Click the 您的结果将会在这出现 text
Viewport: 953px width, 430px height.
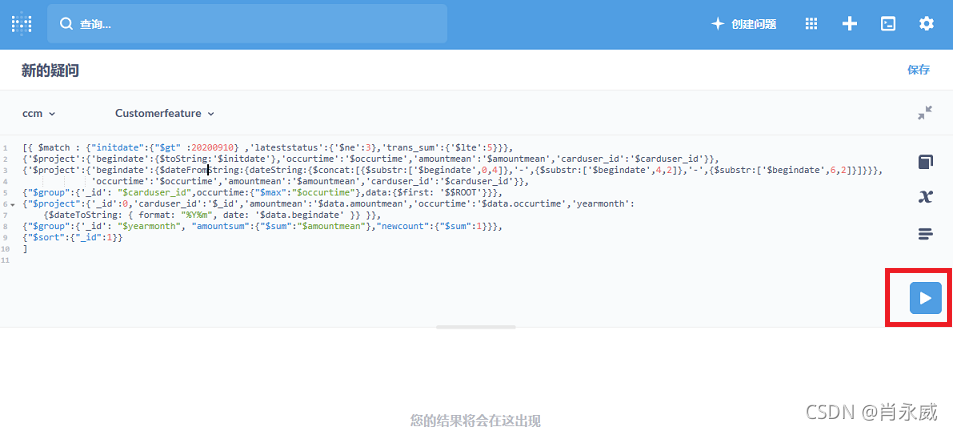476,420
